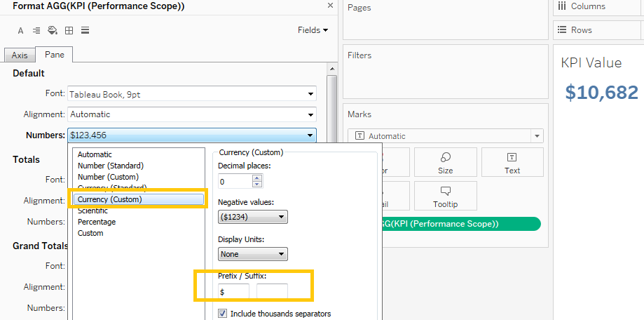
Task: Choose Number (Custom) format option
Action: coord(108,177)
